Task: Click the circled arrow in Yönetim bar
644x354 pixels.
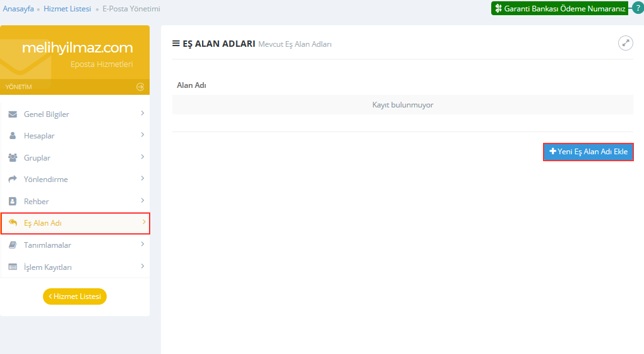Action: tap(140, 87)
